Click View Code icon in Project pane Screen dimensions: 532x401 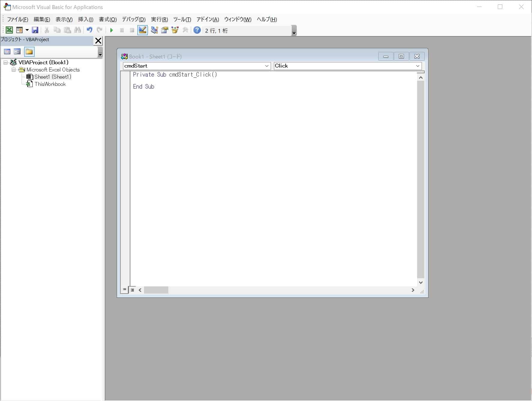(x=7, y=52)
